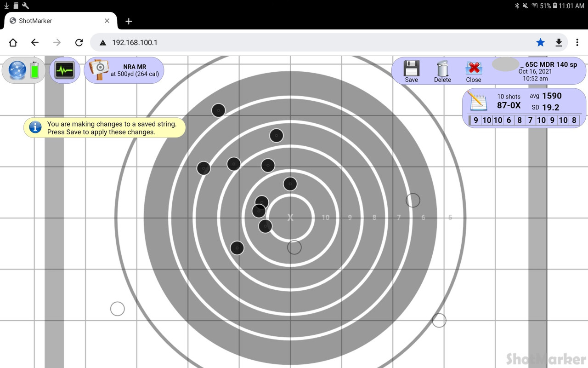Close the ShotMarker tab
The height and width of the screenshot is (368, 588).
tap(107, 21)
